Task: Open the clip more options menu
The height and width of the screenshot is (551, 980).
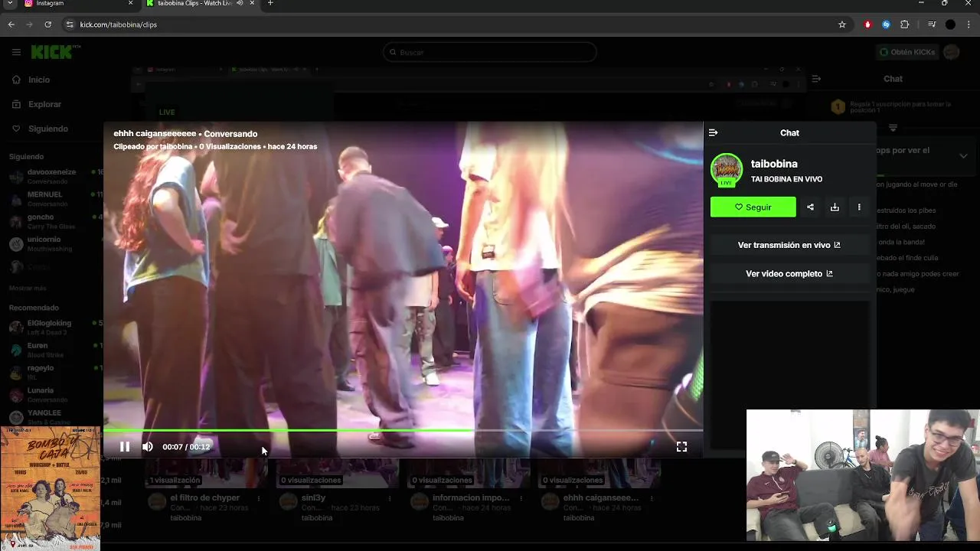Action: coord(859,207)
